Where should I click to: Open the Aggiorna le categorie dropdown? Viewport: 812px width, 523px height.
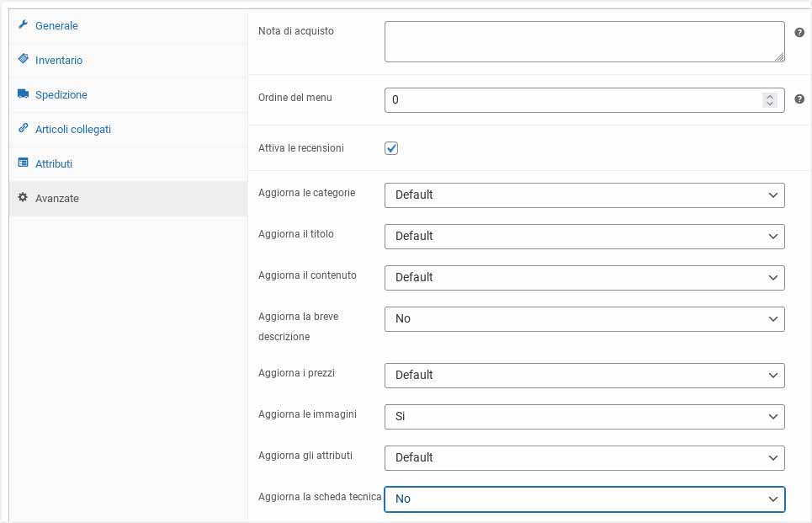coord(584,195)
